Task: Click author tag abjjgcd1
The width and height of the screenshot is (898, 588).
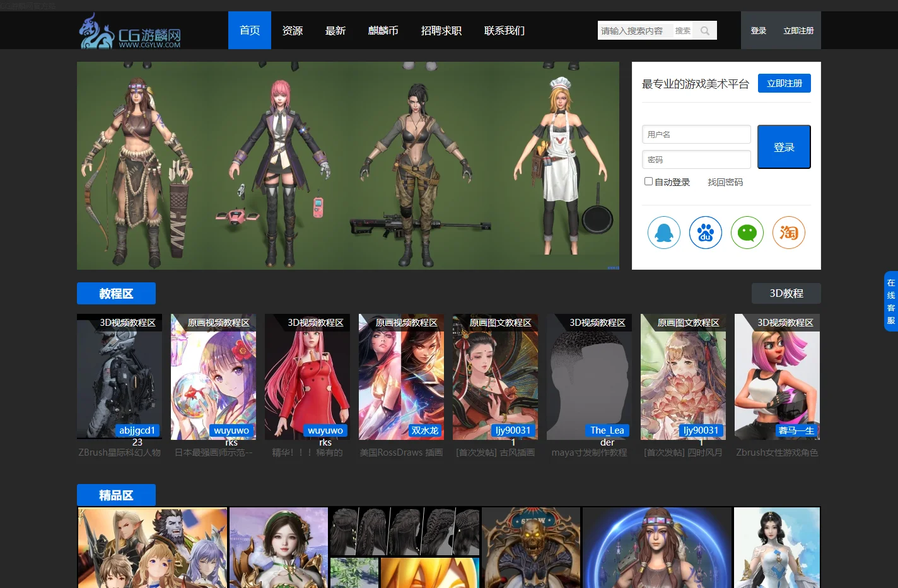Action: coord(137,430)
